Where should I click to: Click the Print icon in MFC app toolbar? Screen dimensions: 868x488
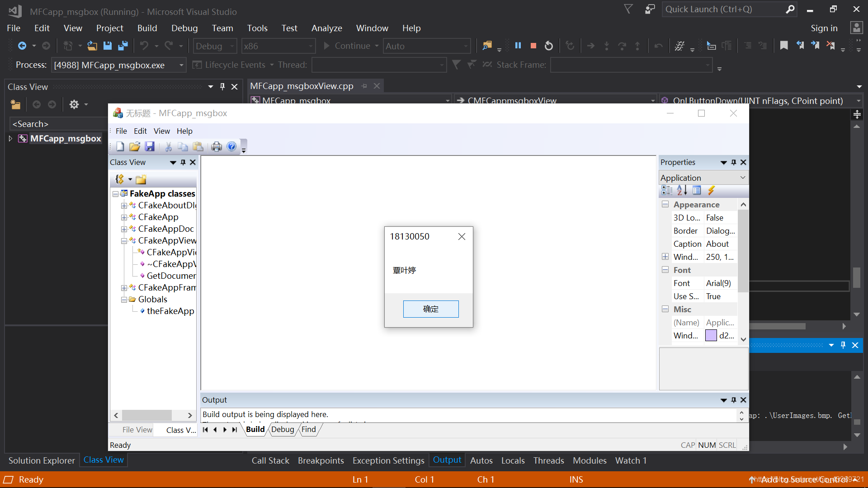(x=217, y=146)
